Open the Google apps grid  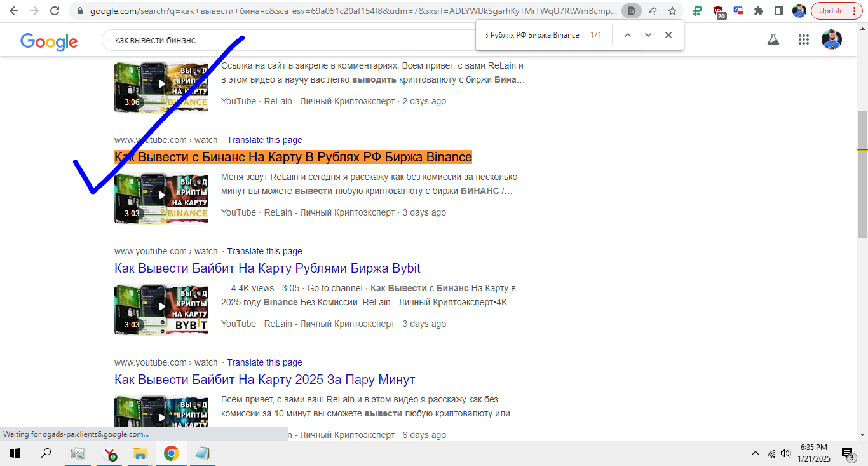tap(803, 39)
